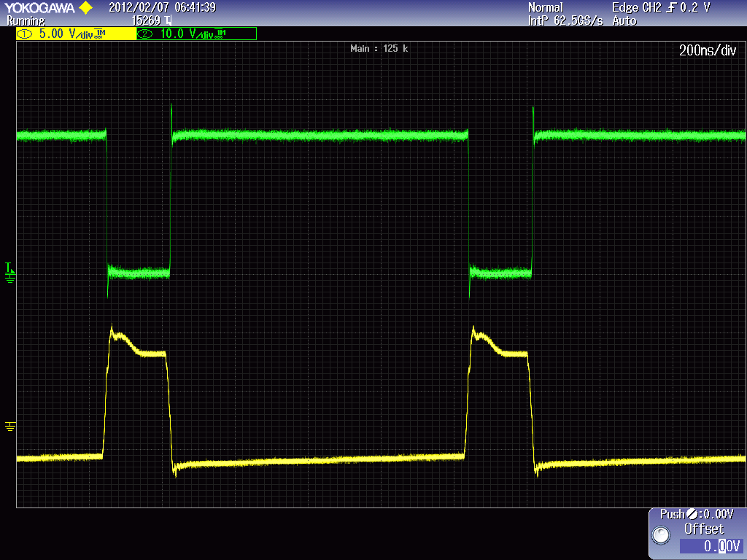
Task: Click the Auto trigger mode text
Action: (624, 21)
